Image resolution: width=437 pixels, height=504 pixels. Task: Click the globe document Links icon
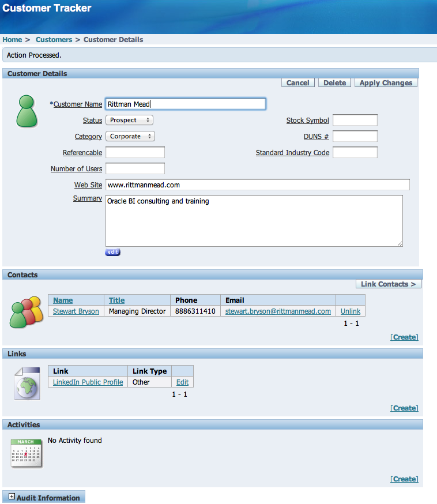(x=27, y=383)
